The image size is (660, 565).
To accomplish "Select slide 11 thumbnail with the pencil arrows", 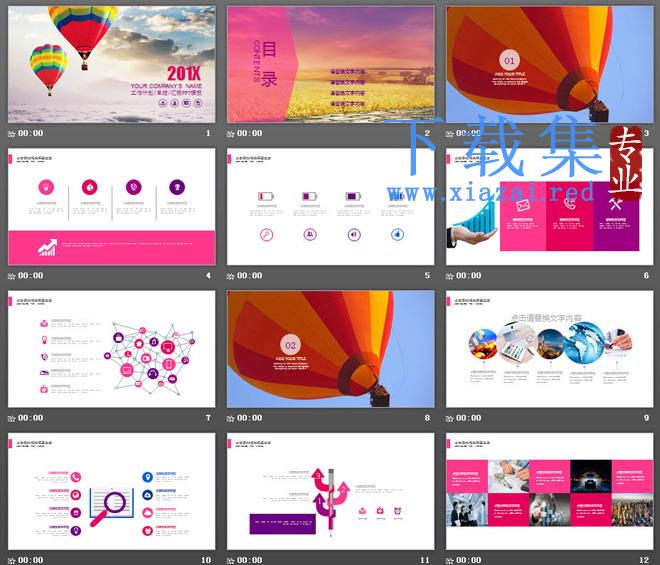I will coord(330,491).
